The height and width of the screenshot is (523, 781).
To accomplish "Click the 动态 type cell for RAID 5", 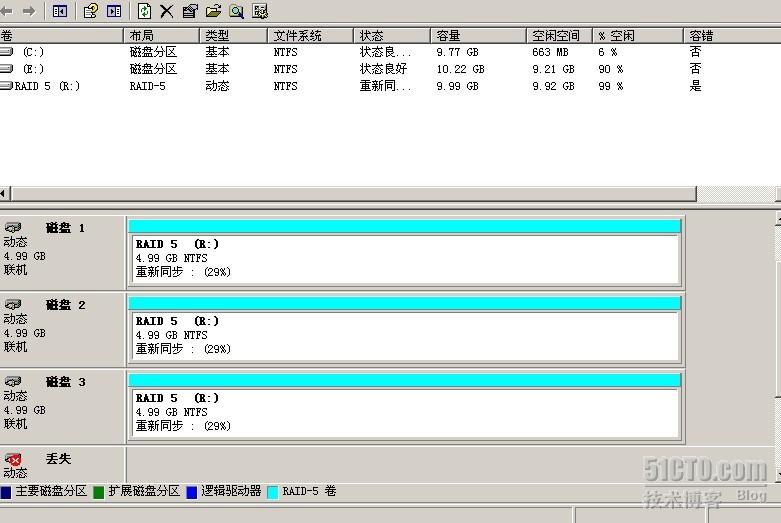I will [x=217, y=86].
